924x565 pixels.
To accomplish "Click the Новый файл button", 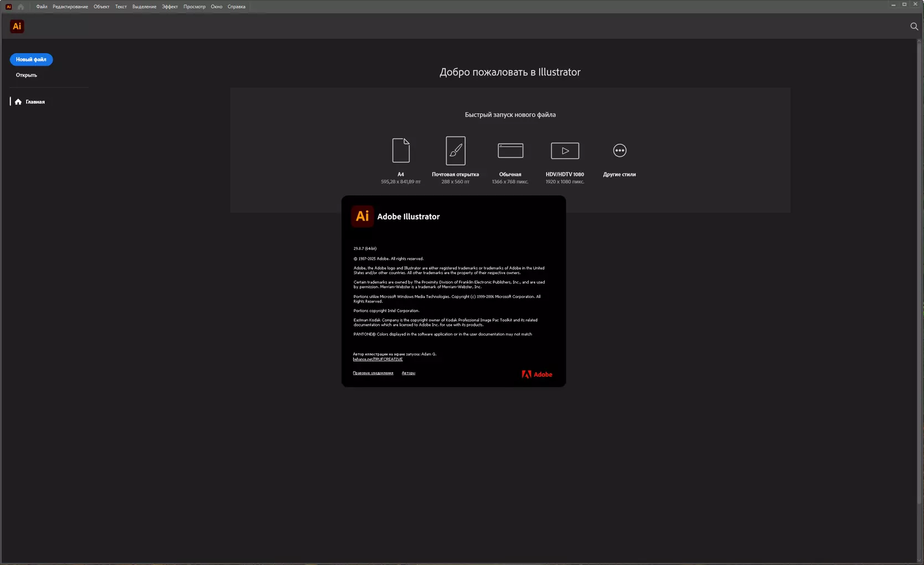I will tap(31, 59).
